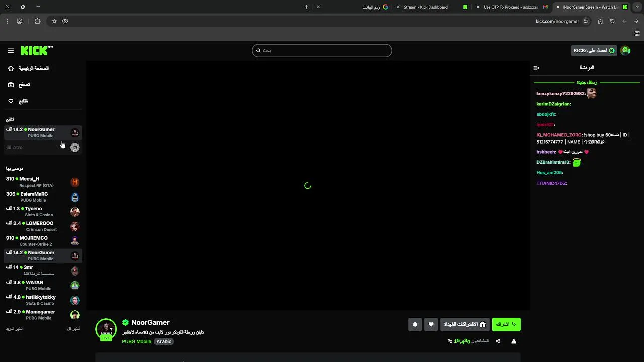Click chat username DZBrahimtim13
Viewport: 644px width, 362px height.
click(553, 162)
